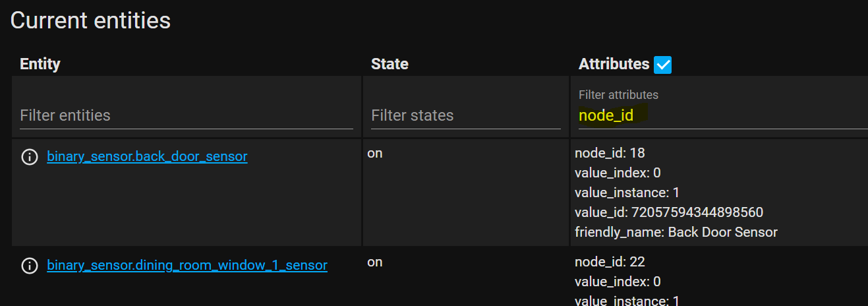Toggle the Attributes checkbox
The width and height of the screenshot is (868, 306).
(x=662, y=65)
